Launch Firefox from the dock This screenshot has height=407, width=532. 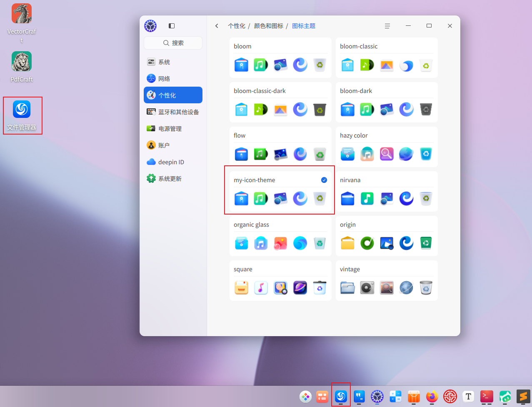(x=432, y=397)
